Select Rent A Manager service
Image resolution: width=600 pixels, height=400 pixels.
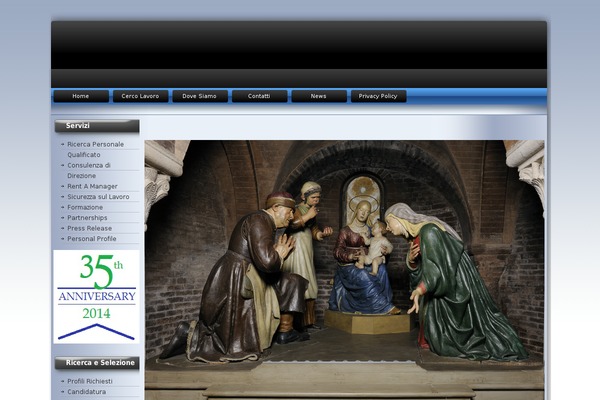click(92, 186)
